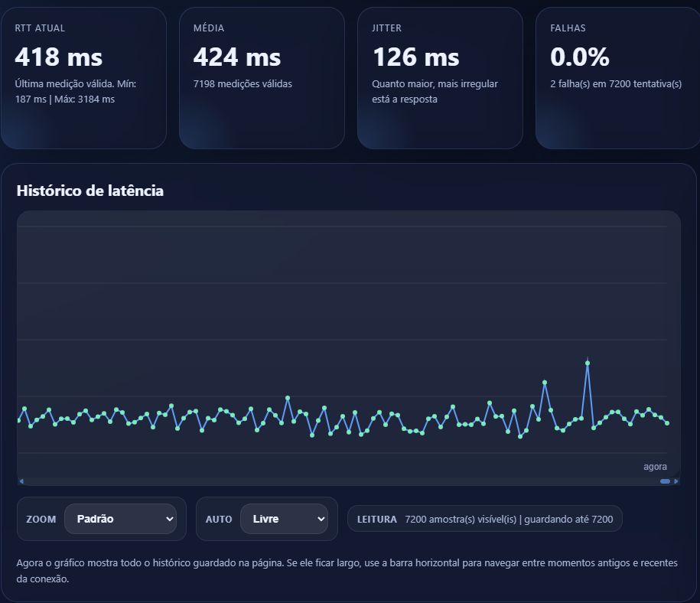This screenshot has height=603, width=700.
Task: Click the 'agora' label on the chart
Action: coord(655,467)
